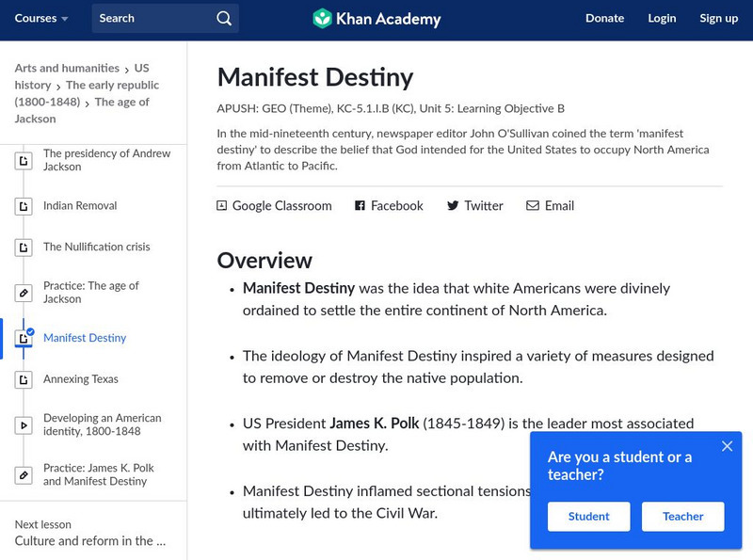Click article icon beside Indian Removal
The width and height of the screenshot is (753, 560).
click(23, 206)
